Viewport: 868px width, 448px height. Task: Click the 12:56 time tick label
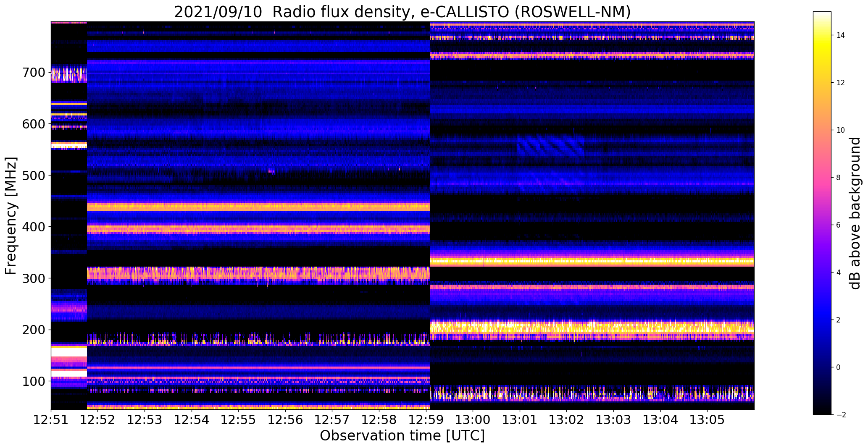(285, 419)
